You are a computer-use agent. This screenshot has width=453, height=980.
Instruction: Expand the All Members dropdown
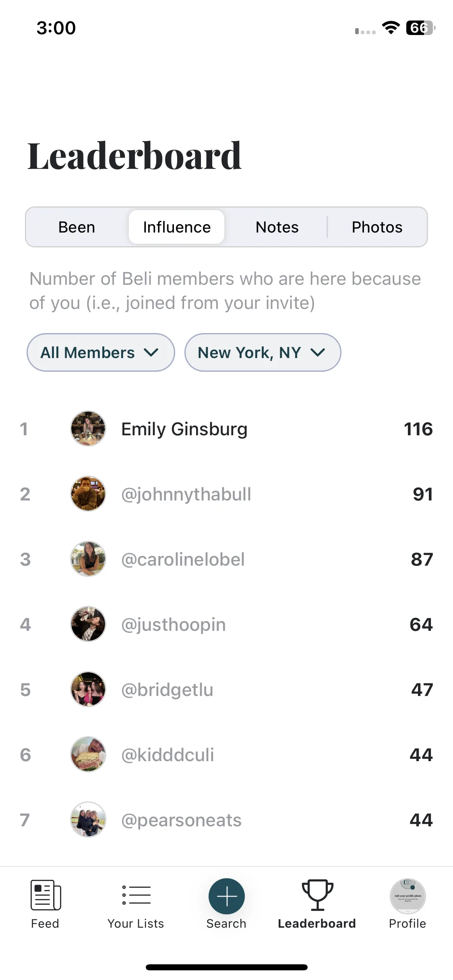tap(101, 352)
